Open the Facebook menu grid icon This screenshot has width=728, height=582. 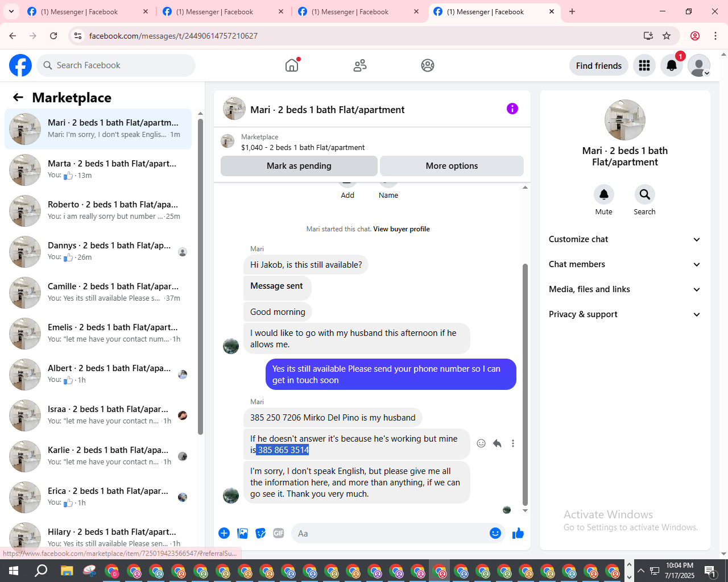point(644,66)
